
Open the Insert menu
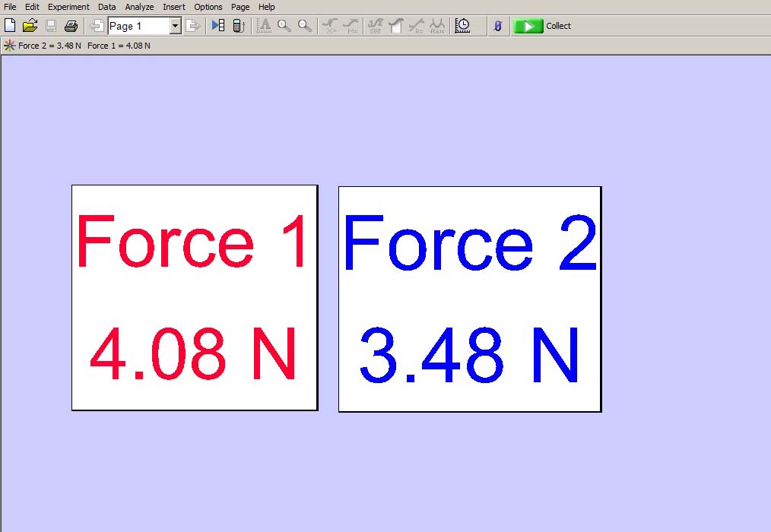(x=174, y=7)
